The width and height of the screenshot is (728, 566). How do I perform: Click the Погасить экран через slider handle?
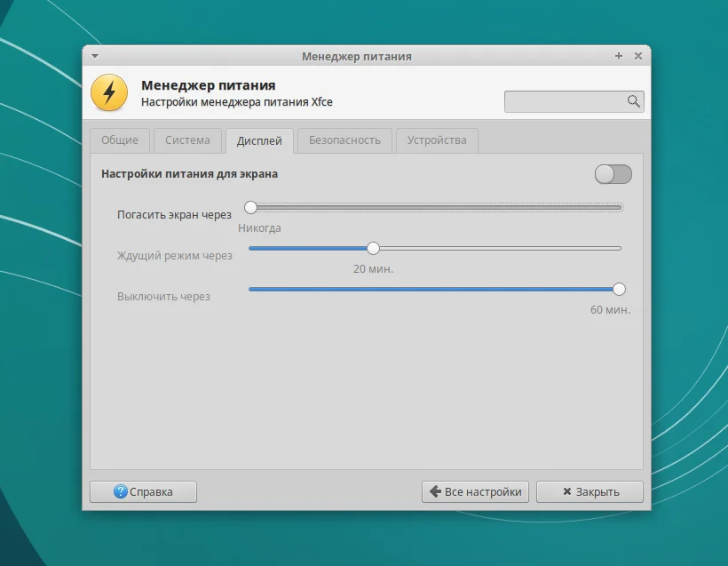click(250, 207)
